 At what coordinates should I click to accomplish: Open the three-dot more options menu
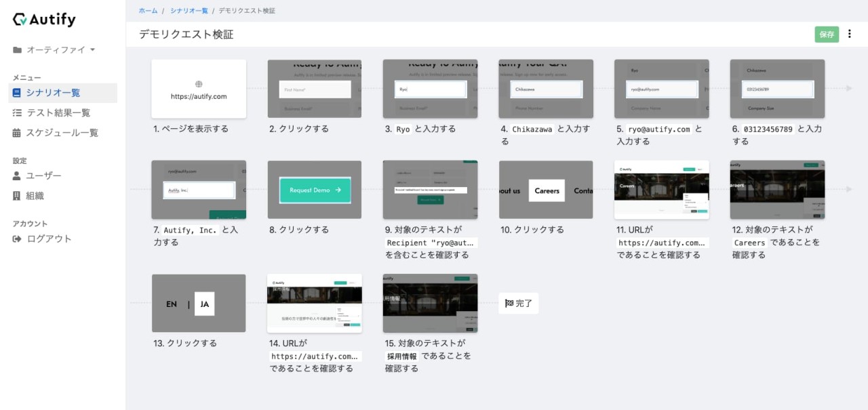[850, 34]
